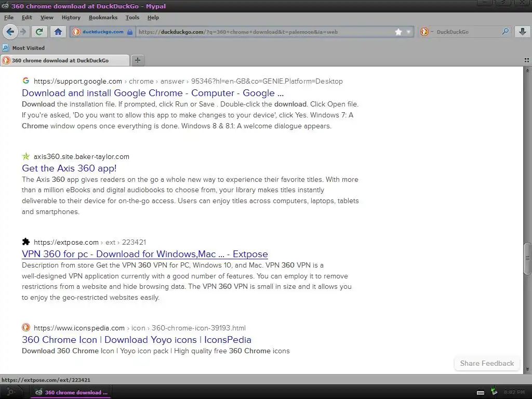Open the File menu
Screen dimensions: 532x399
9,17
